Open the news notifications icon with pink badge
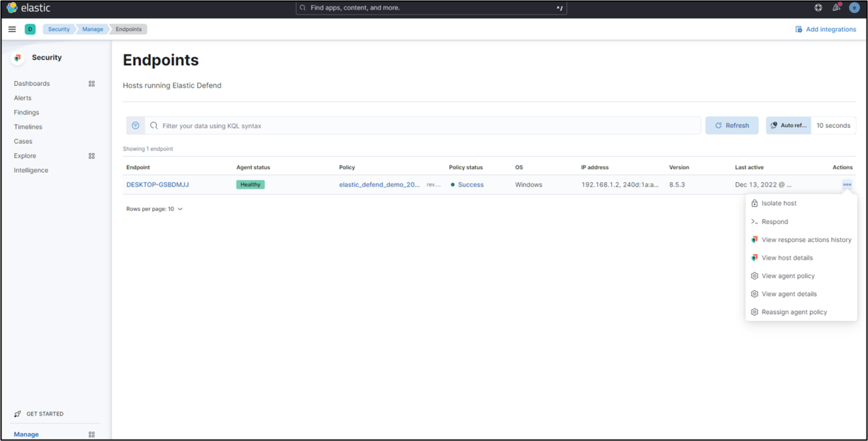This screenshot has height=441, width=868. (837, 7)
